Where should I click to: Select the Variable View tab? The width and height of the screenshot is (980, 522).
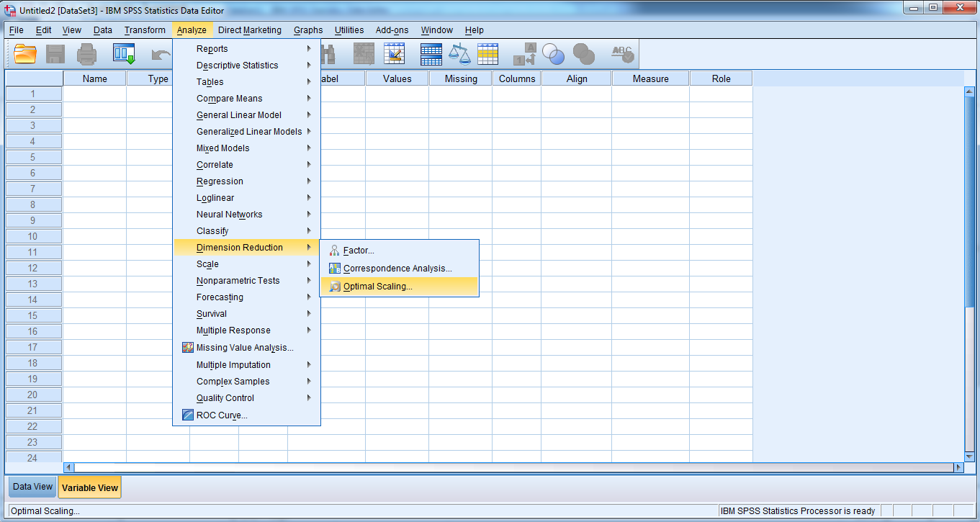coord(90,487)
